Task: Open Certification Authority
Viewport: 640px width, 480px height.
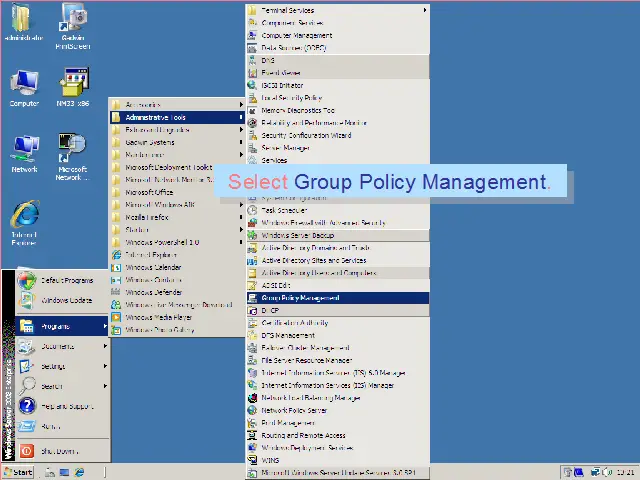Action: pyautogui.click(x=338, y=323)
